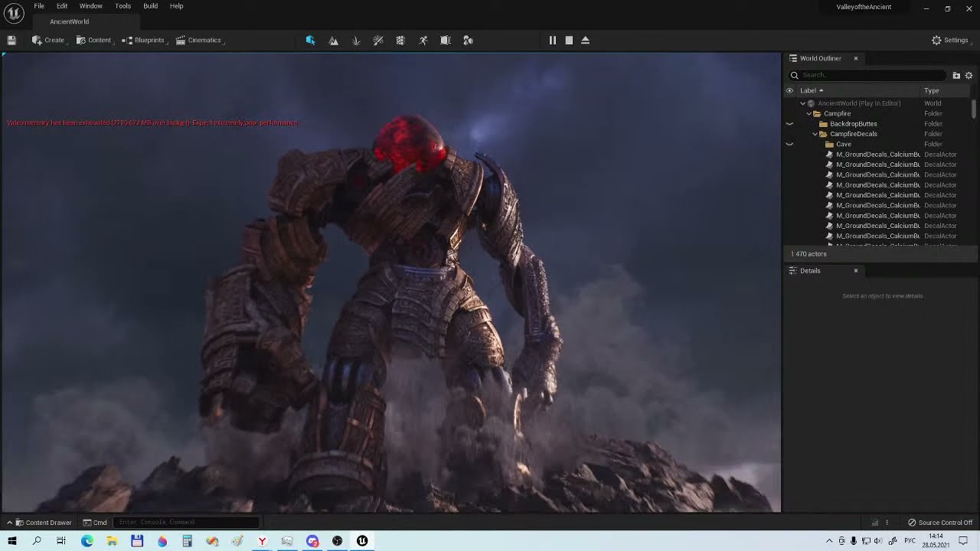Activate the Select mode icon
Image resolution: width=980 pixels, height=551 pixels.
pos(311,41)
